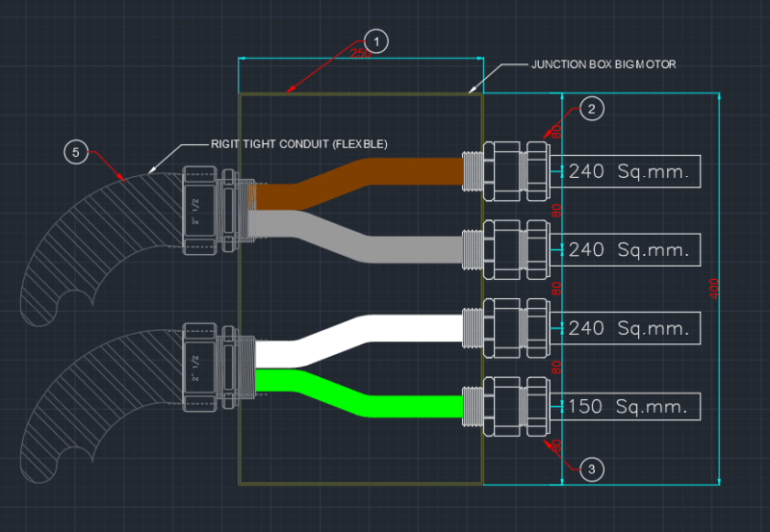
Task: Select the 'RIGIT TIGHT CONDUIT (FLEXBLE)' label
Action: coord(299,144)
